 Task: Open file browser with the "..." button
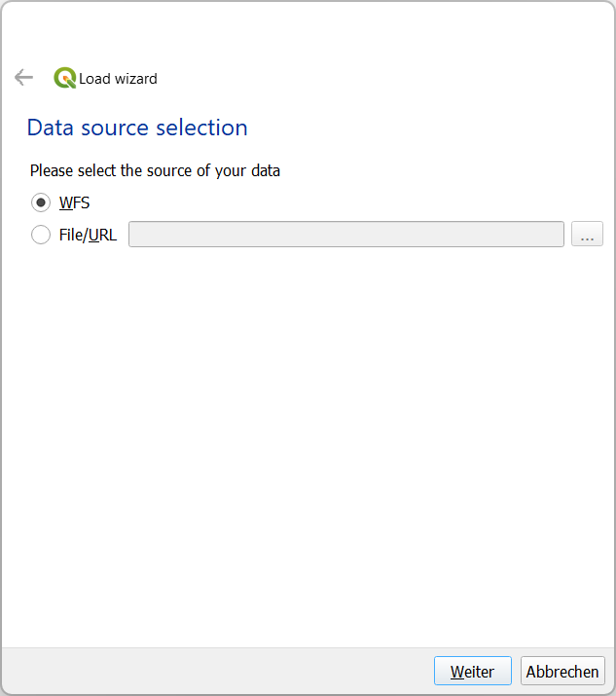(587, 235)
